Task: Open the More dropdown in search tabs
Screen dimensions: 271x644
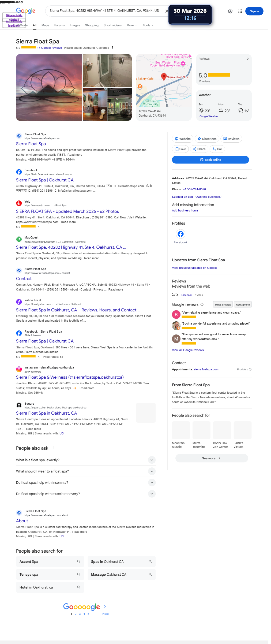Action: click(132, 25)
